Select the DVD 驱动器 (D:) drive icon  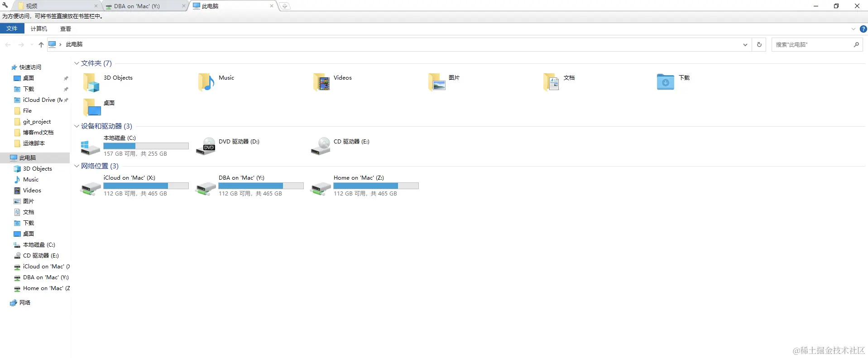click(x=206, y=147)
